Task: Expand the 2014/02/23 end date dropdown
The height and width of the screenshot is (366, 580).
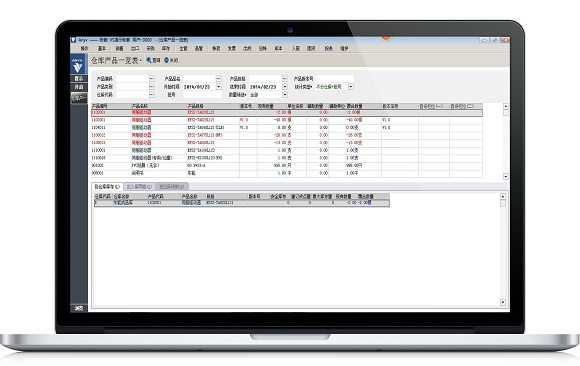Action: point(284,87)
